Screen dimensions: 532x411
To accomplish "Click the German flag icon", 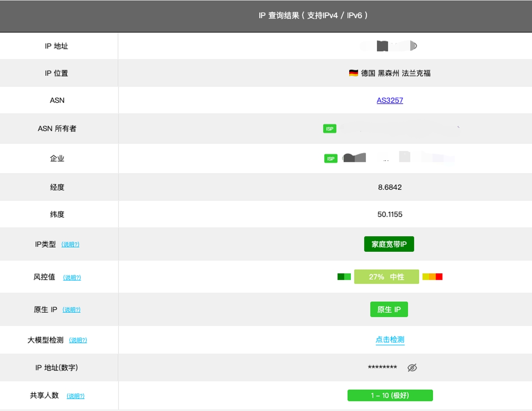I will 354,73.
